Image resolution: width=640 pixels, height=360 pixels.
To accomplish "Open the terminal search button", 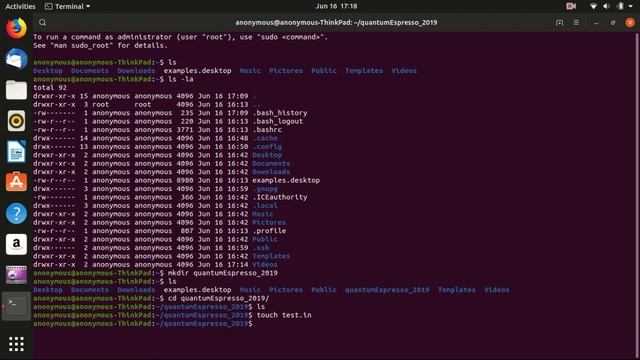I will pyautogui.click(x=42, y=22).
